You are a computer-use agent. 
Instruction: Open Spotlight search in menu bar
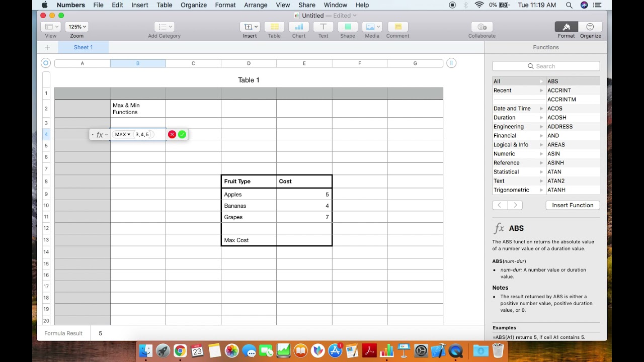tap(569, 5)
